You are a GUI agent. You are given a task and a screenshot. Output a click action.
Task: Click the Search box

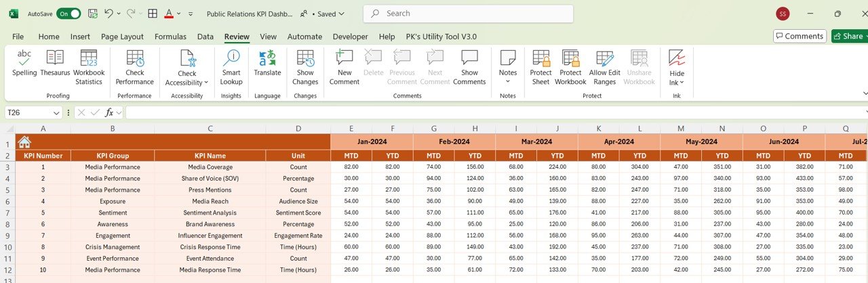click(469, 14)
